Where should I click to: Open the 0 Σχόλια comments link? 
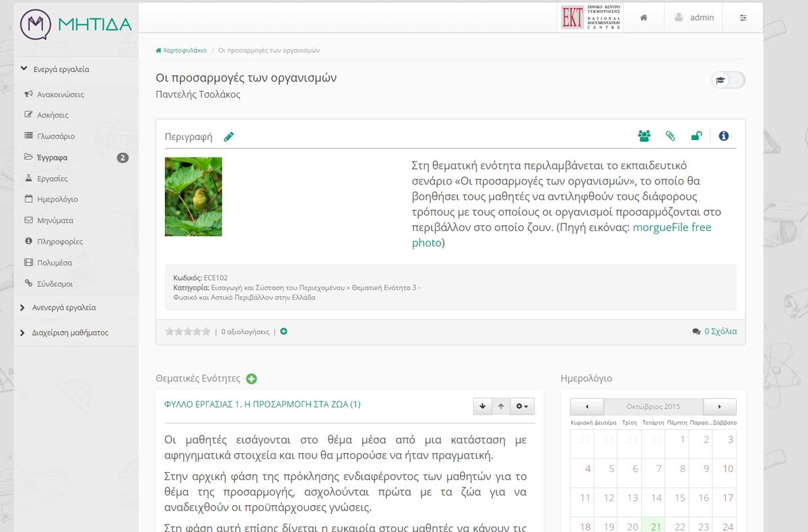[x=720, y=331]
